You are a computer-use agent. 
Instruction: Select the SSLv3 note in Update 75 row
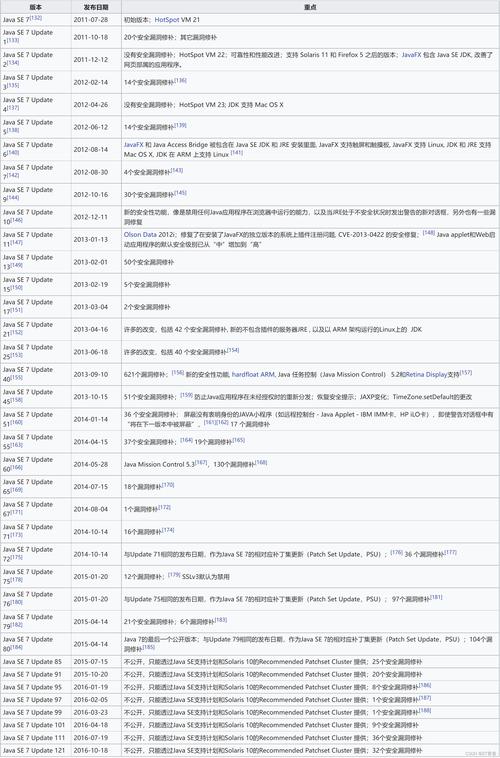click(x=206, y=577)
